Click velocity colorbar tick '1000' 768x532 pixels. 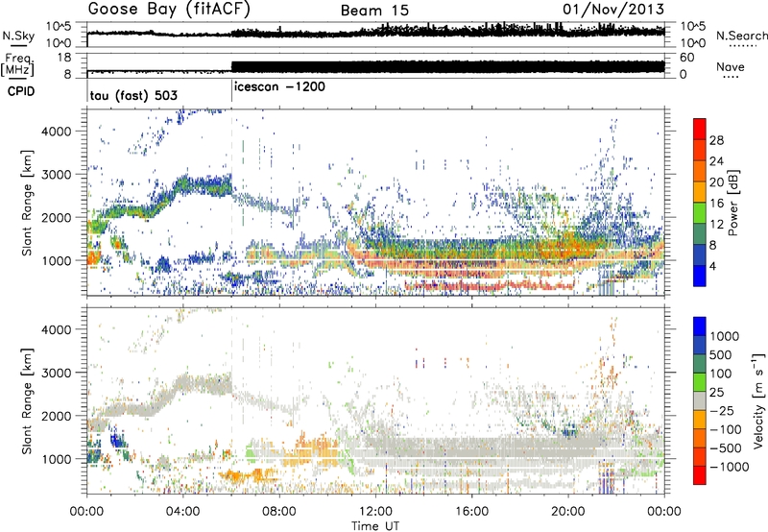tap(724, 336)
